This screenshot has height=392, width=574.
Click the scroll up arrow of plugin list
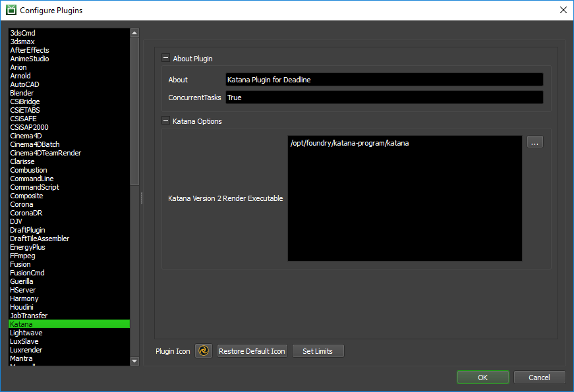point(134,33)
